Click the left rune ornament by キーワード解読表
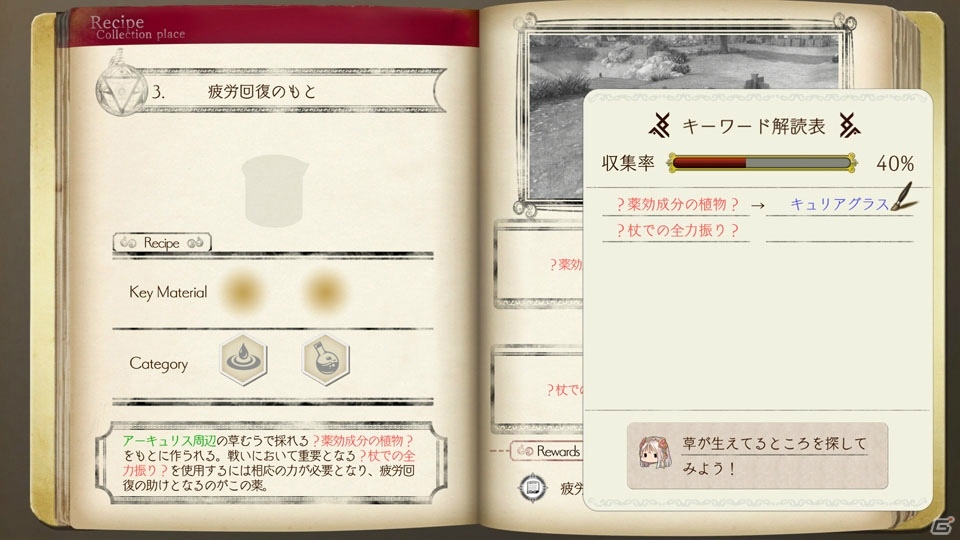 point(660,126)
